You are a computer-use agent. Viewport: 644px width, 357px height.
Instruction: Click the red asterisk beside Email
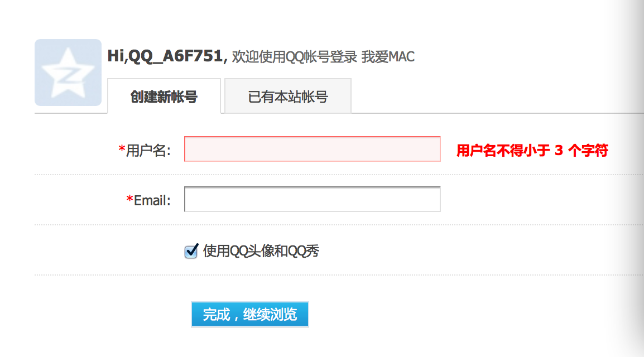130,200
